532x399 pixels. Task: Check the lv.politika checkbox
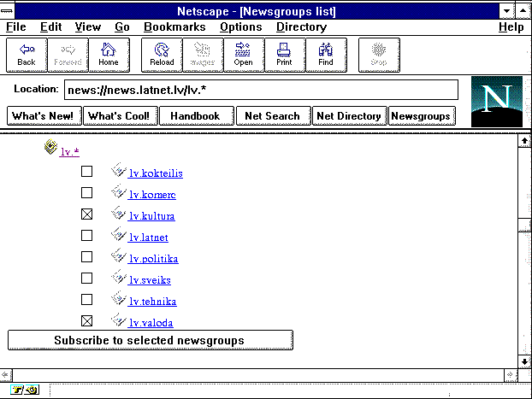87,257
